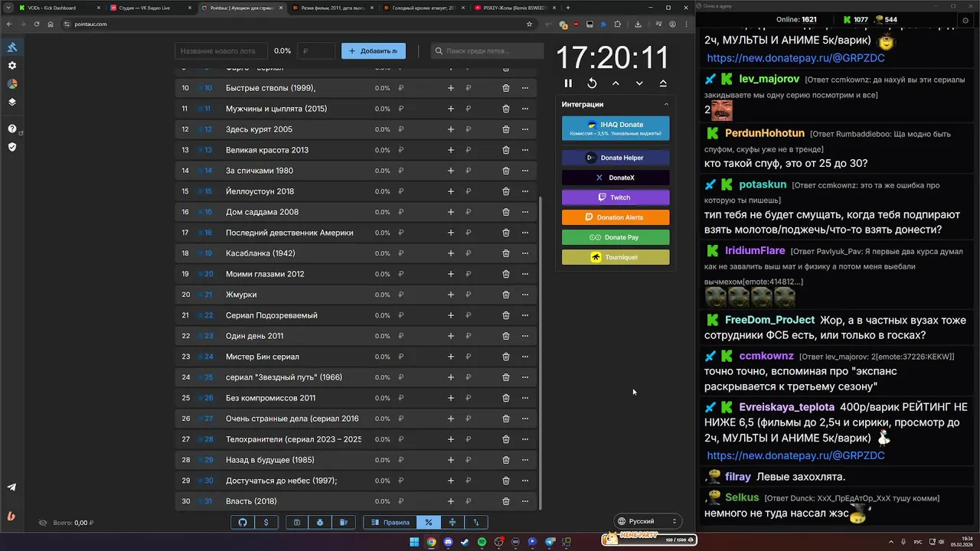This screenshot has width=980, height=551.
Task: Connect Donation Alerts integration
Action: pos(616,217)
